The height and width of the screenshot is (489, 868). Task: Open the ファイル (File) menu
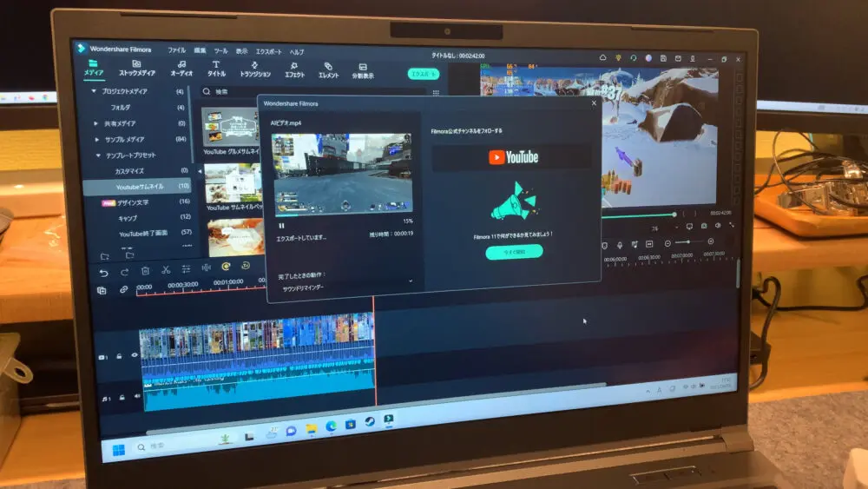coord(176,50)
